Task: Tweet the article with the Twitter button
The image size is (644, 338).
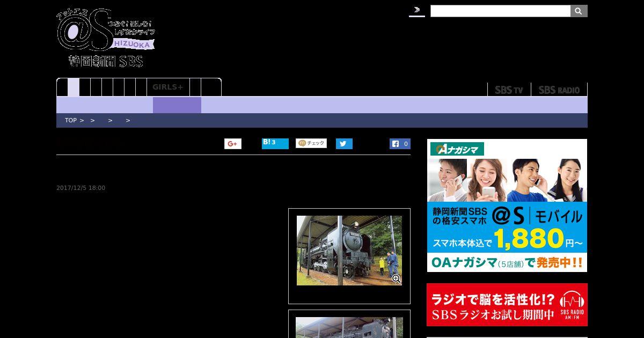Action: pyautogui.click(x=344, y=144)
